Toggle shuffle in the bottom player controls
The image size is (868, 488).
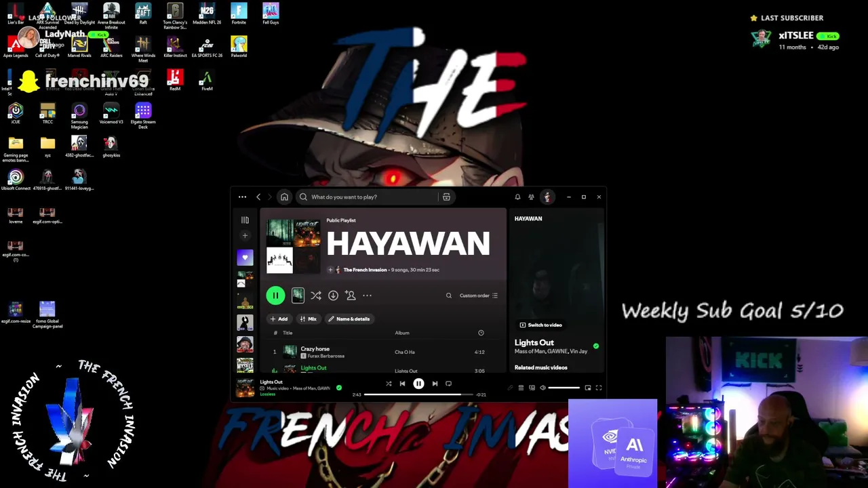pyautogui.click(x=389, y=384)
